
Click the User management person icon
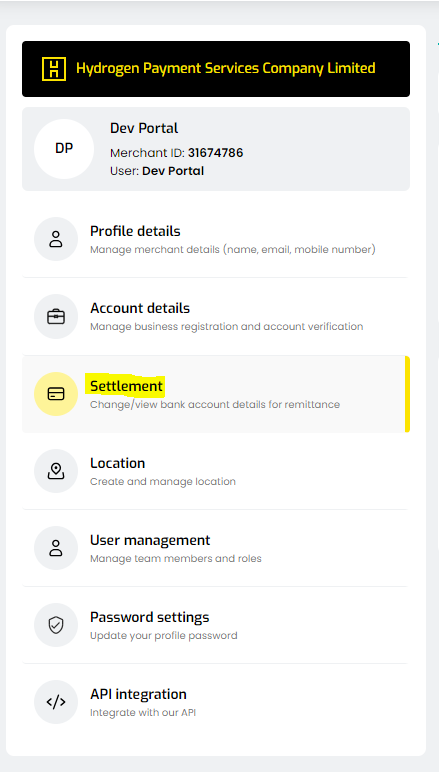tap(56, 548)
